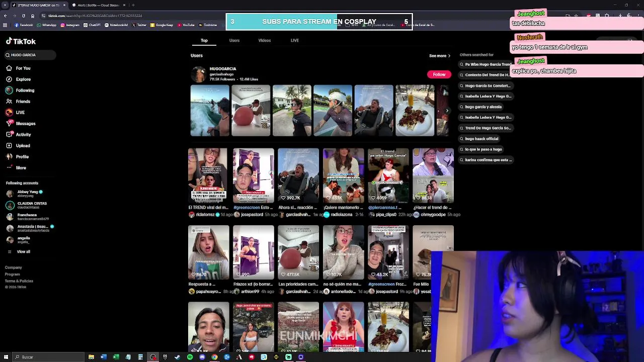This screenshot has width=644, height=362.
Task: Follow the HUGOGARCIA account
Action: click(439, 74)
